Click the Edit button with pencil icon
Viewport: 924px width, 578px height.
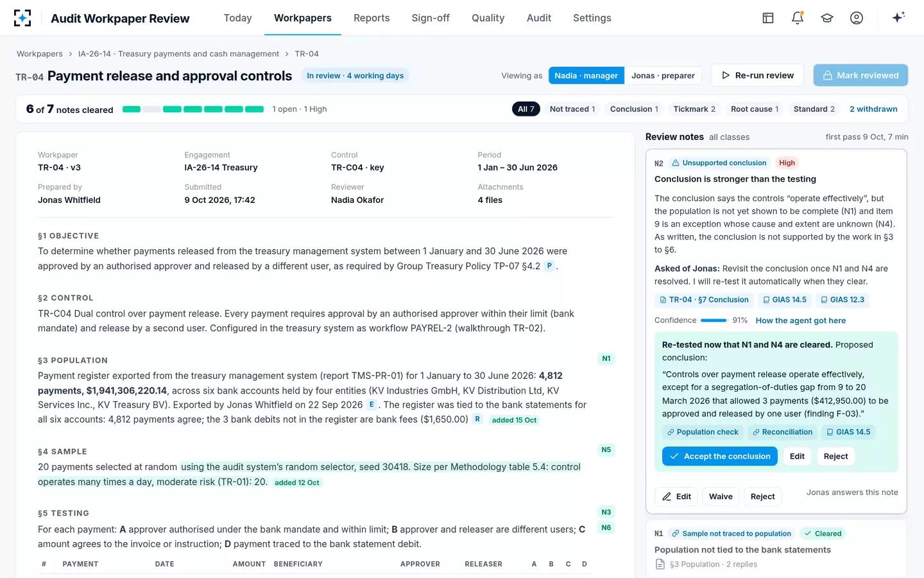(x=676, y=496)
